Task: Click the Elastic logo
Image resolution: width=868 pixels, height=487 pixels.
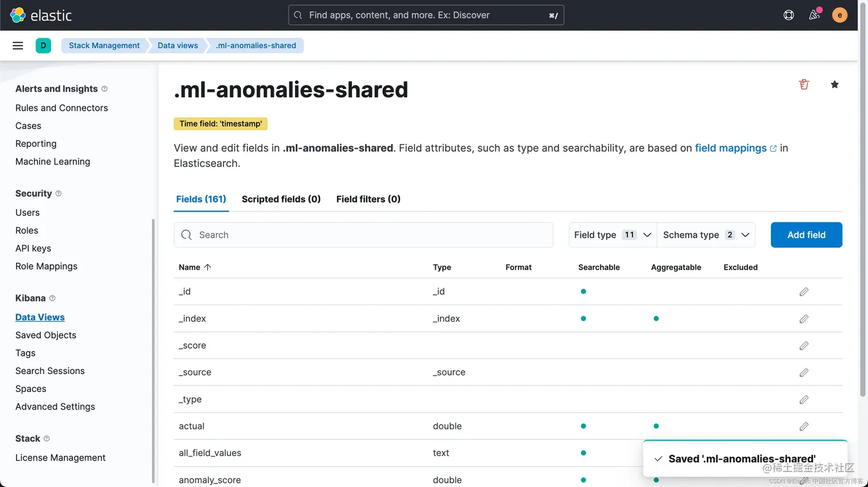Action: (41, 15)
